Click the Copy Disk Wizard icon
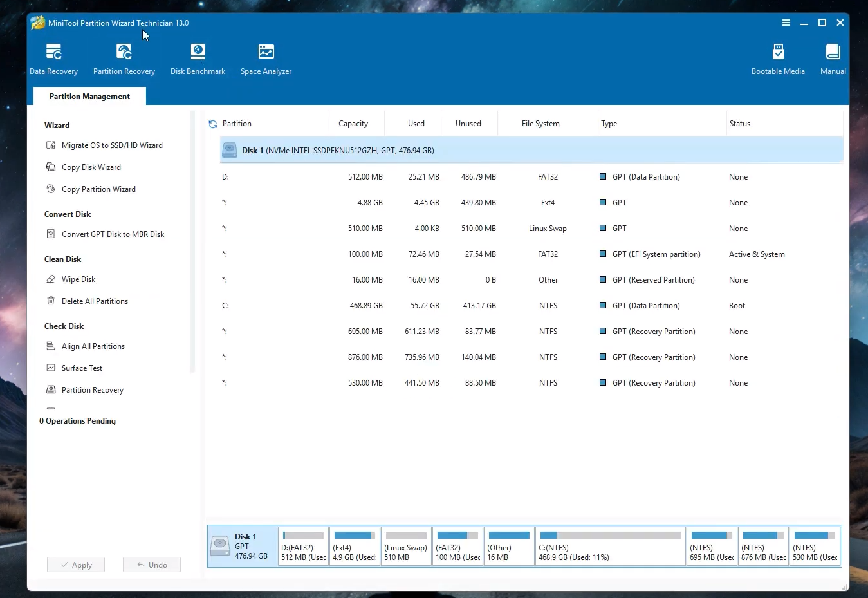868x598 pixels. (51, 167)
